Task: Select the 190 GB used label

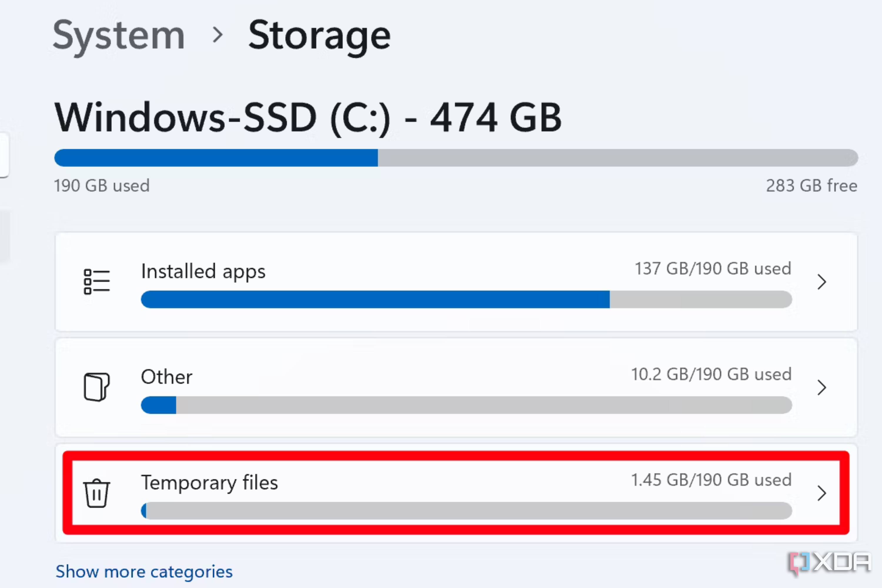Action: coord(102,185)
